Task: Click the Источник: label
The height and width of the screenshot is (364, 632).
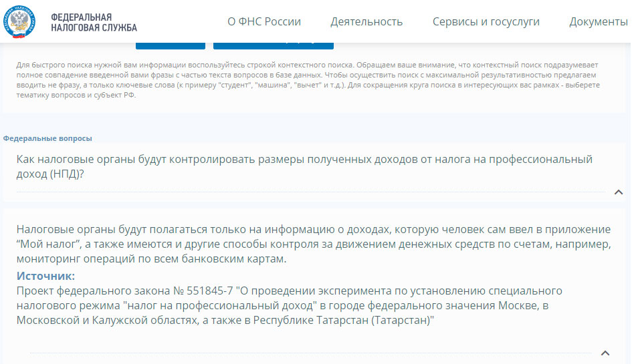Action: [45, 276]
